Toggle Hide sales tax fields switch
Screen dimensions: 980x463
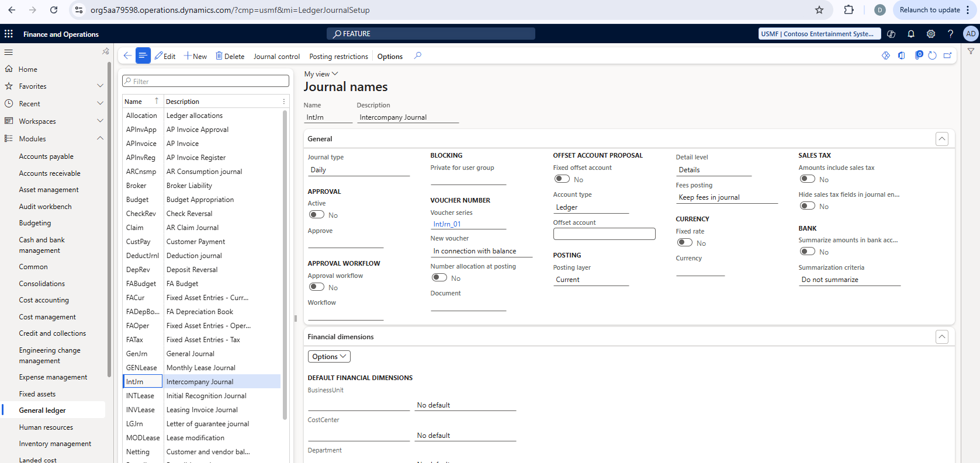[x=808, y=206]
